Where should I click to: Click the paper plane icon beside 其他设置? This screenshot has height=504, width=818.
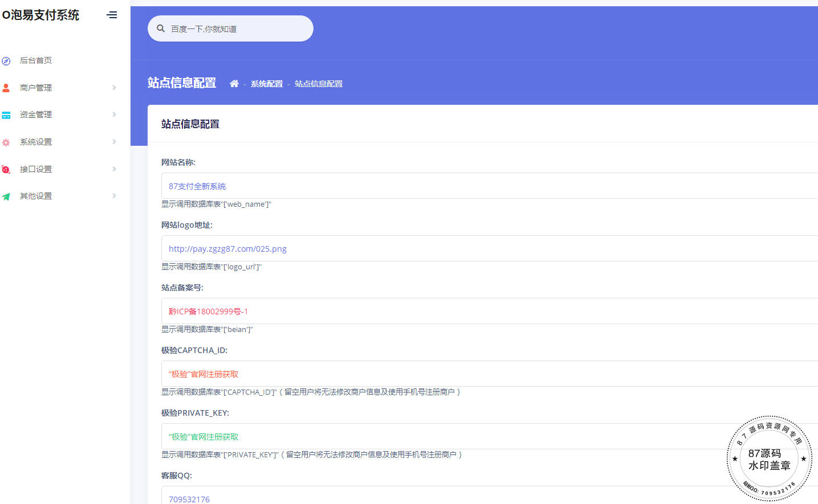point(6,196)
